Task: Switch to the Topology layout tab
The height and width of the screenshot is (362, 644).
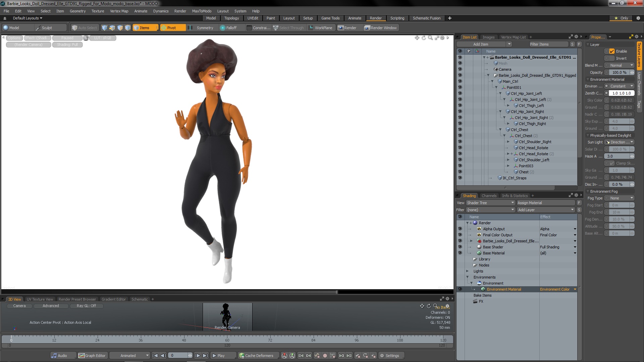Action: [231, 18]
